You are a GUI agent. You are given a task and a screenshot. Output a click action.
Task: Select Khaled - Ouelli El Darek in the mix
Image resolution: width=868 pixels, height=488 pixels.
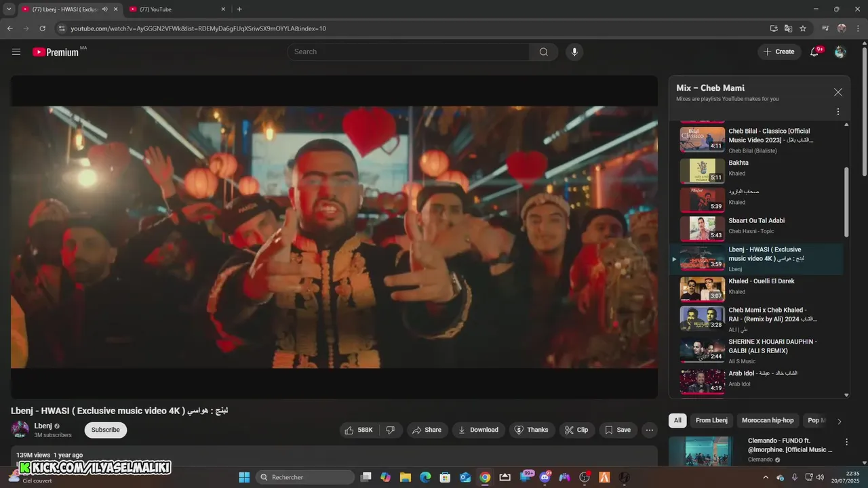coord(756,289)
